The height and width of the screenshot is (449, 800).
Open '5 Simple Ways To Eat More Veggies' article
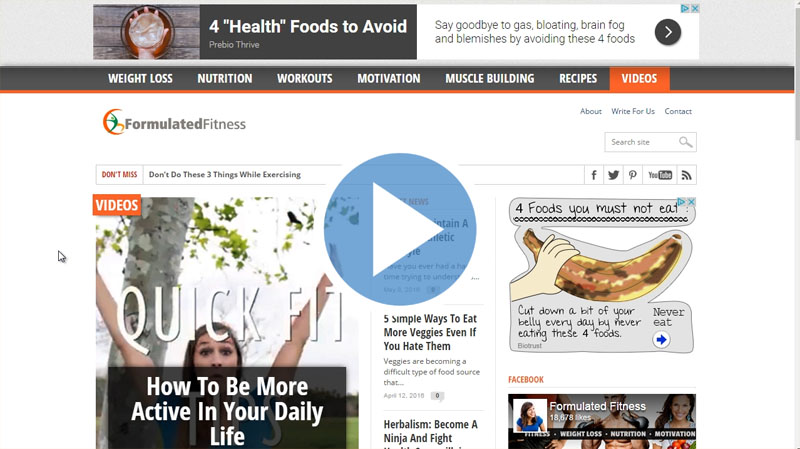pos(430,332)
